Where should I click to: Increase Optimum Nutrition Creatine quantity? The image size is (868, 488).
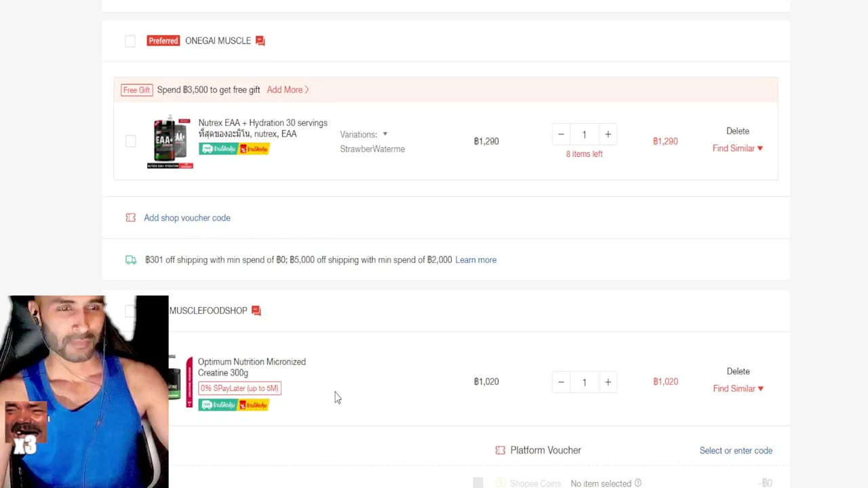[x=608, y=382]
